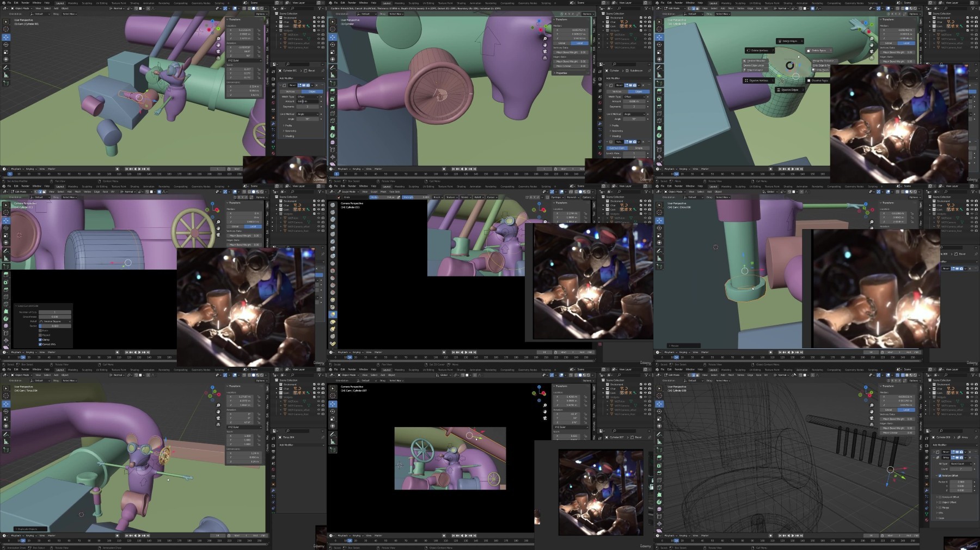
Task: Select the Measure tool in the first frame
Action: pyautogui.click(x=6, y=76)
